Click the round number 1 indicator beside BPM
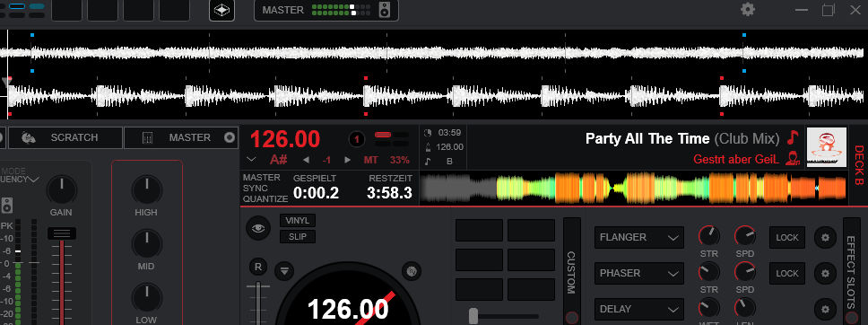Viewport: 868px width, 325px height. pyautogui.click(x=357, y=139)
